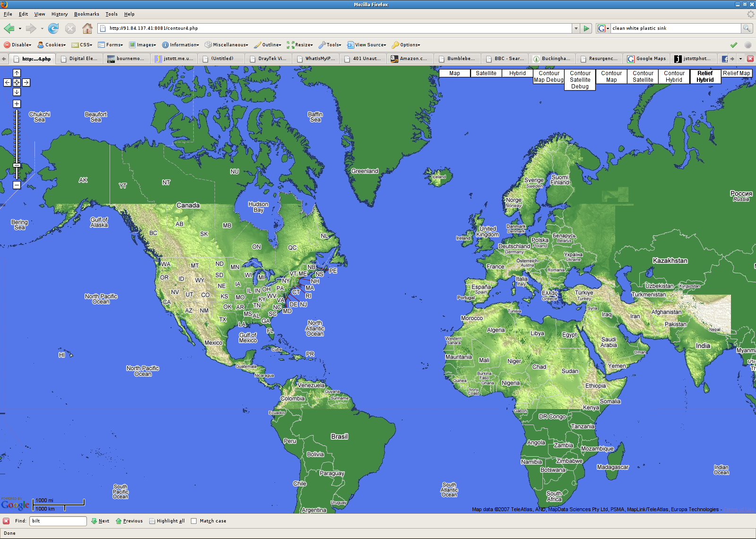Open the Bookmarks menu
Viewport: 756px width, 539px height.
[x=86, y=14]
